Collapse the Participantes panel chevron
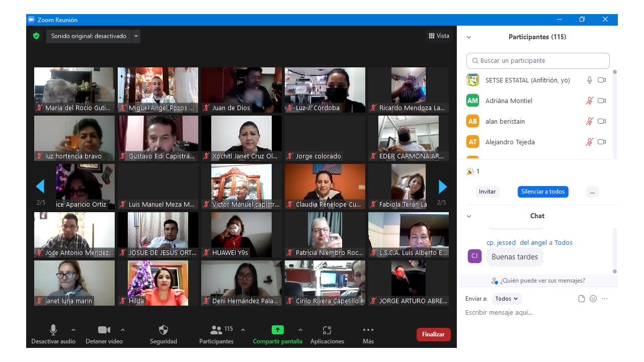 [469, 37]
